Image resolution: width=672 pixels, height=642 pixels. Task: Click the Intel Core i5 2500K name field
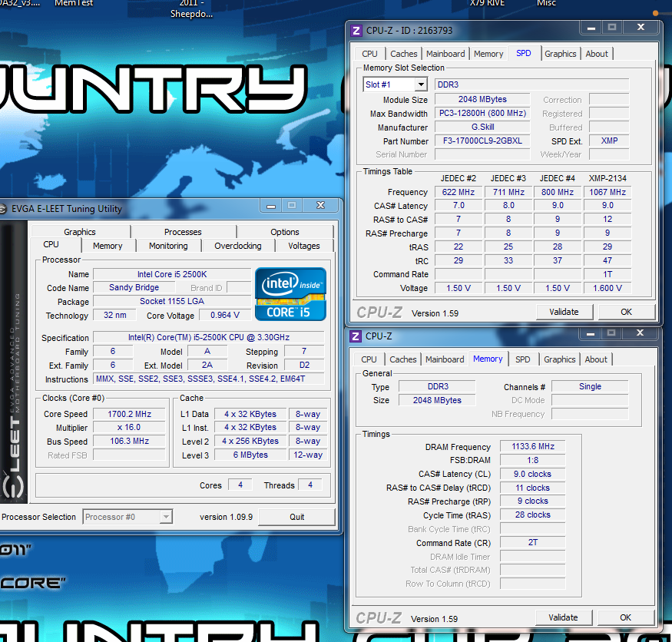[172, 274]
